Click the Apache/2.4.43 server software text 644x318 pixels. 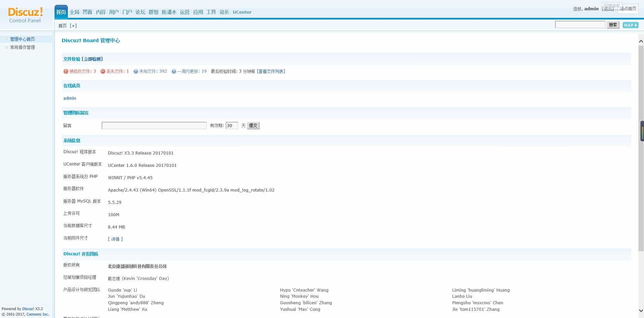(191, 190)
